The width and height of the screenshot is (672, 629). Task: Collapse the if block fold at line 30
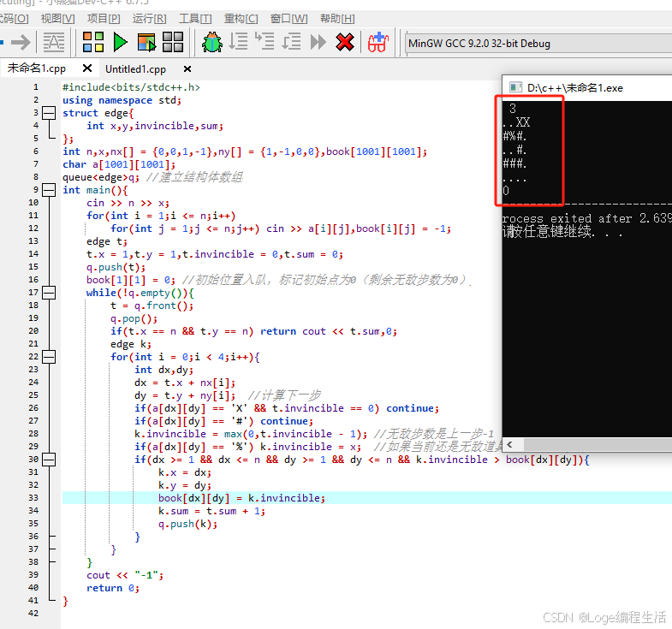(x=49, y=460)
